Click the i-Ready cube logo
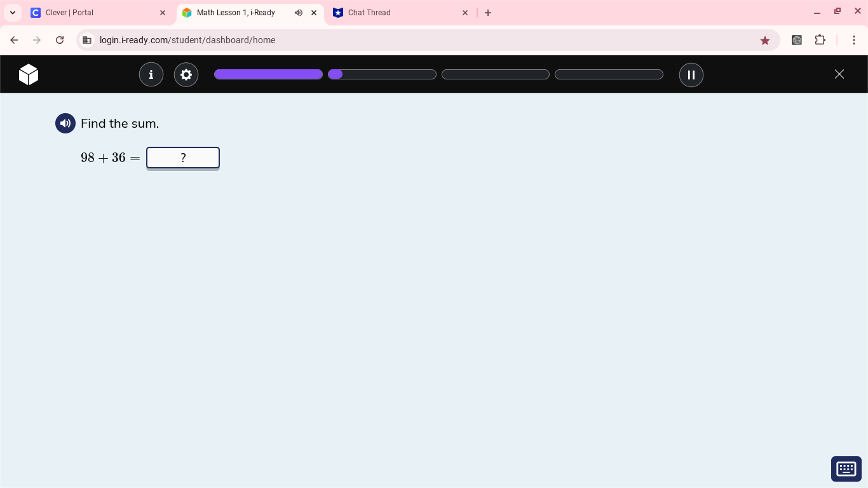This screenshot has height=488, width=868. coord(29,74)
